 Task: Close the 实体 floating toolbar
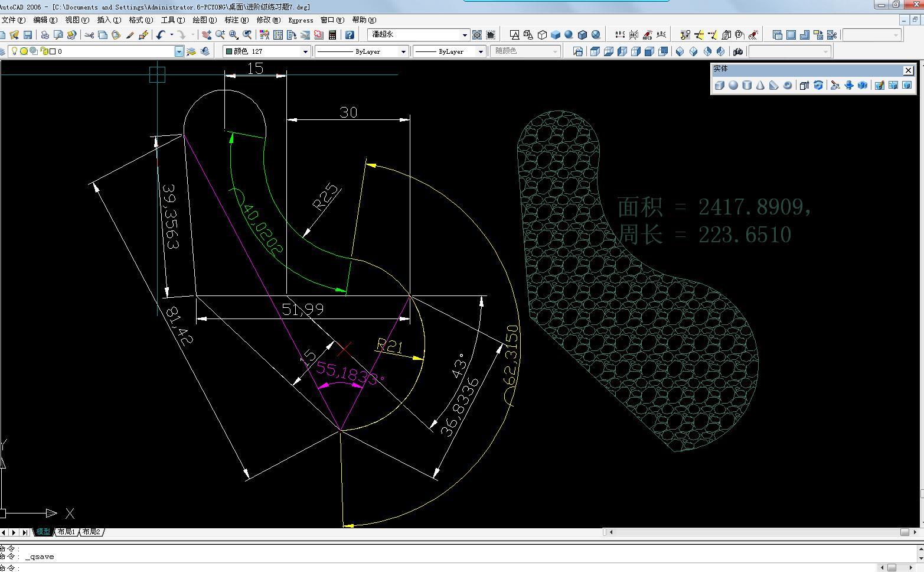tap(908, 70)
